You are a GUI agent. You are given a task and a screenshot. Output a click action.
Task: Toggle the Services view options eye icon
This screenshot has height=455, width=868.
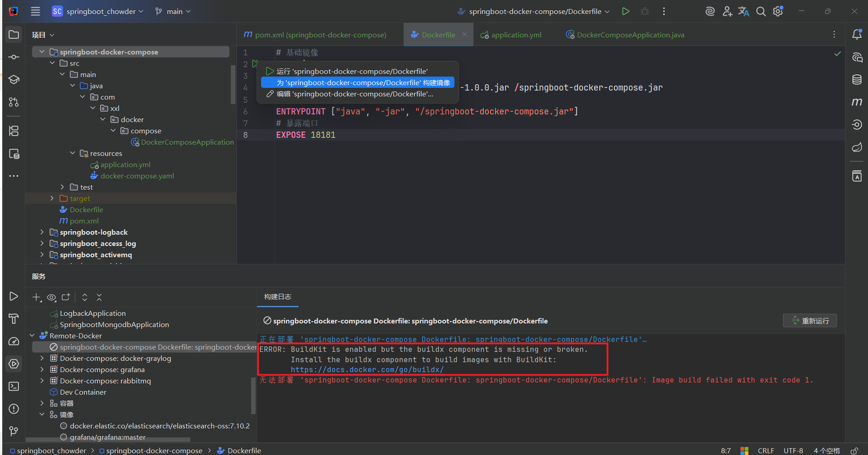point(52,297)
